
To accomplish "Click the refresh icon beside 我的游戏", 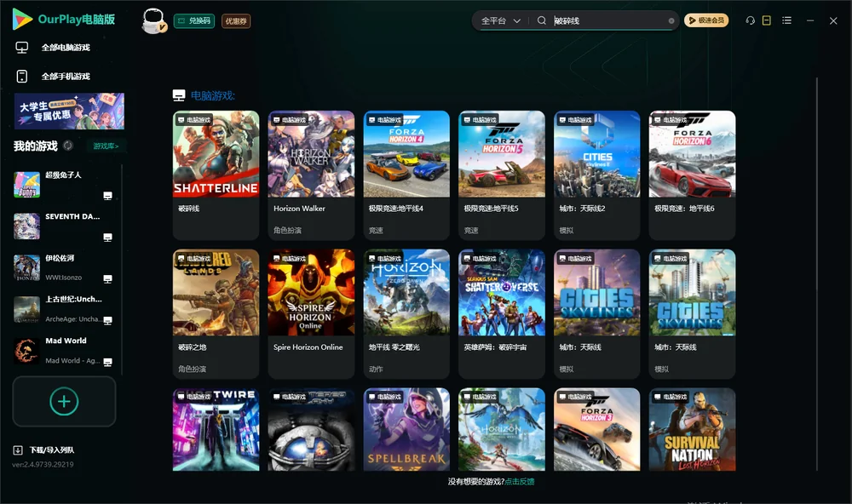I will coord(68,146).
